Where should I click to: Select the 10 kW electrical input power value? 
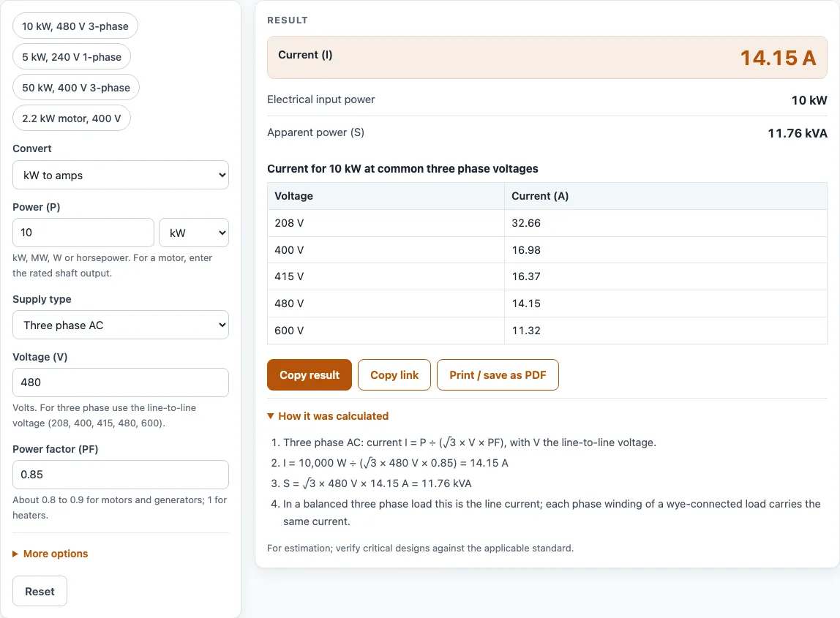(809, 100)
